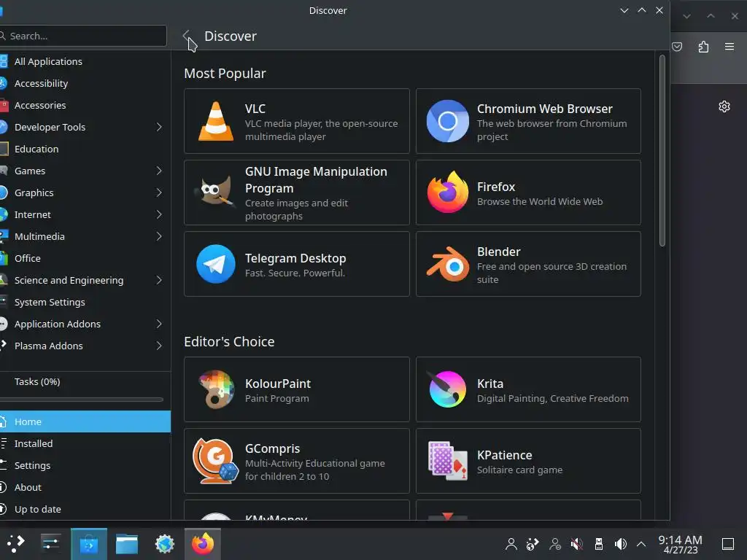Click the Editor's Choice heading

point(229,341)
